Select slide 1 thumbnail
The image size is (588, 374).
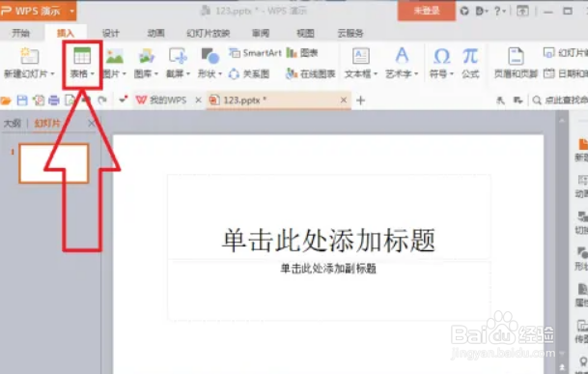click(x=54, y=163)
